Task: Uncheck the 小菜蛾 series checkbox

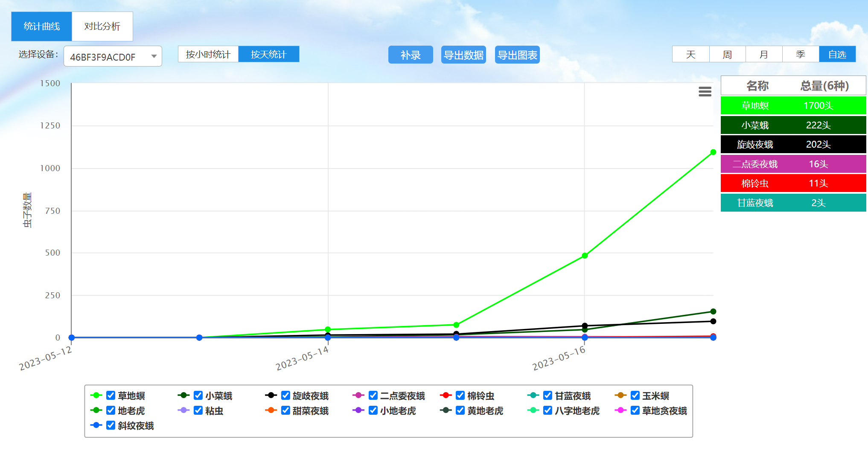Action: click(x=198, y=396)
